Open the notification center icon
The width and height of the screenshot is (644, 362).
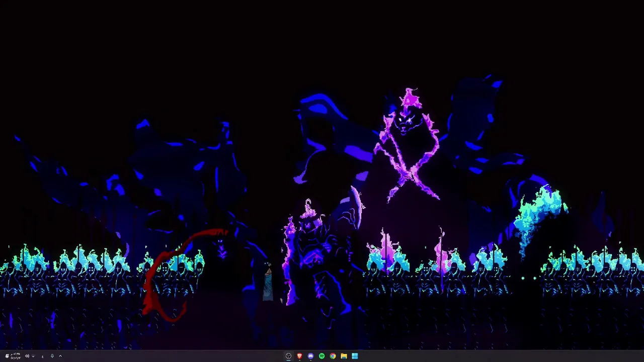click(x=7, y=356)
